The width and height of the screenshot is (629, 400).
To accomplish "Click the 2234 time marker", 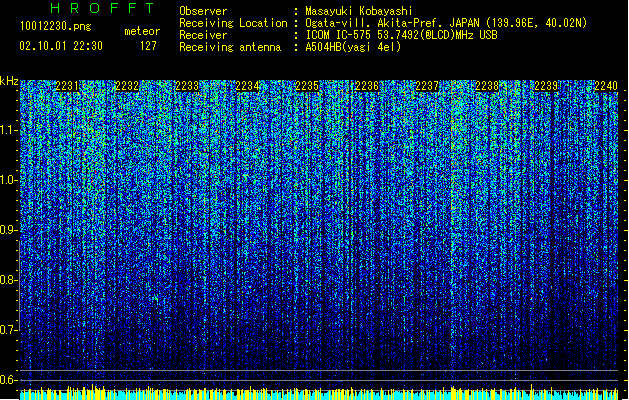I will (x=247, y=86).
